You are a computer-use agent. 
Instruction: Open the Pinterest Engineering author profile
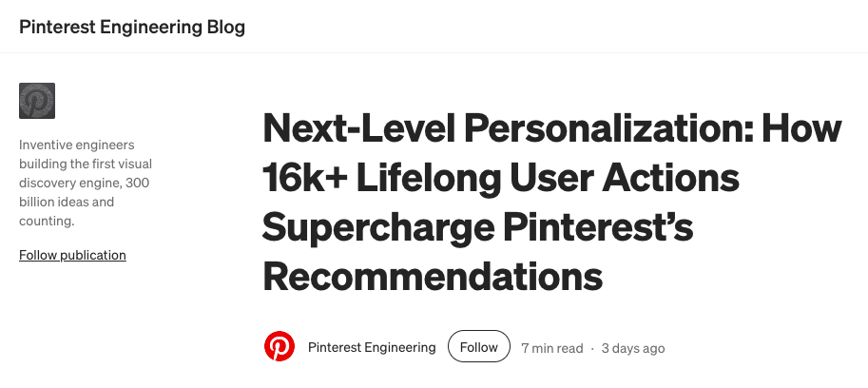pos(372,348)
